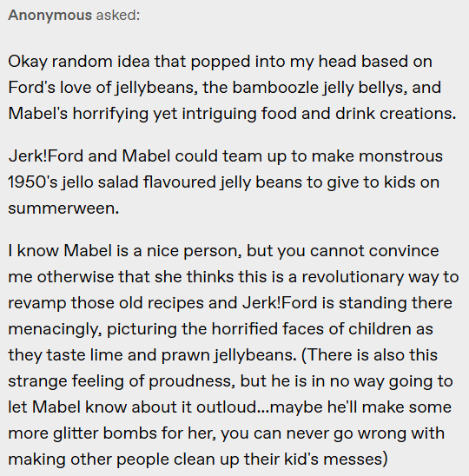Click "Mabel's horrifying yet intriguing" line of text
Image resolution: width=469 pixels, height=476 pixels.
point(132,114)
